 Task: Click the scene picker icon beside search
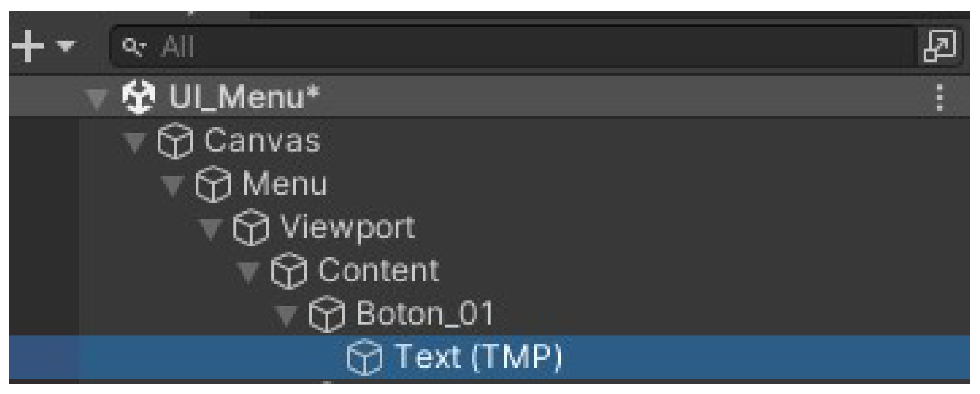click(x=939, y=47)
